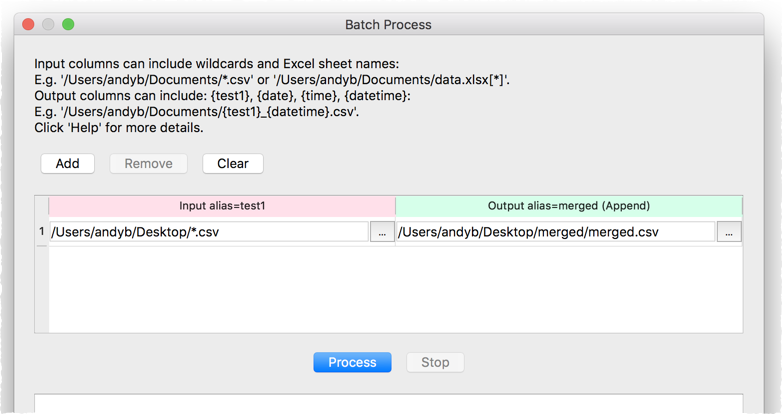This screenshot has width=782, height=414.
Task: Focus the input path field with /Users/andyb/Desktop/*.csv
Action: (208, 232)
